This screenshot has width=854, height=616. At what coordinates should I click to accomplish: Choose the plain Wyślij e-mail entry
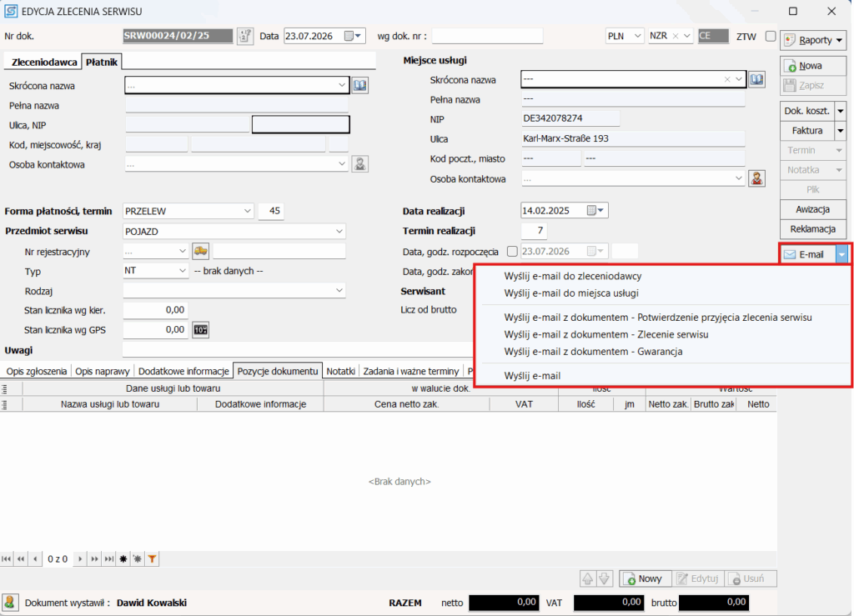point(532,375)
